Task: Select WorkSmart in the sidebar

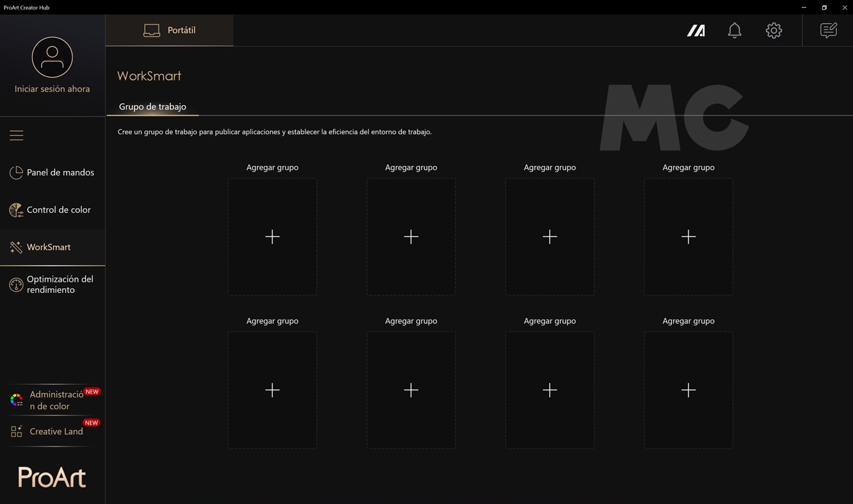Action: (49, 247)
